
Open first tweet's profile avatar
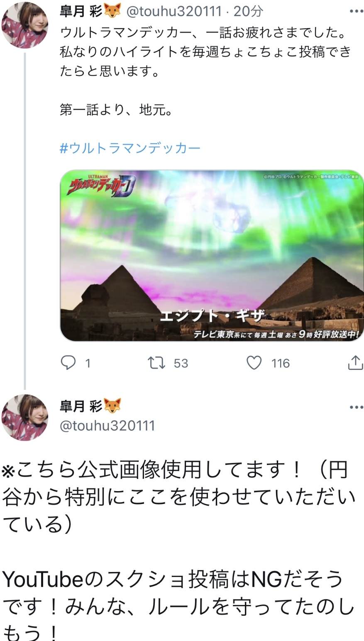tap(25, 25)
